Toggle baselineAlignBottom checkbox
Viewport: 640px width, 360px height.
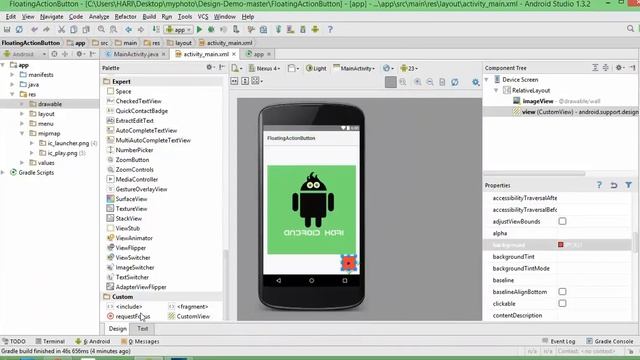tap(562, 291)
